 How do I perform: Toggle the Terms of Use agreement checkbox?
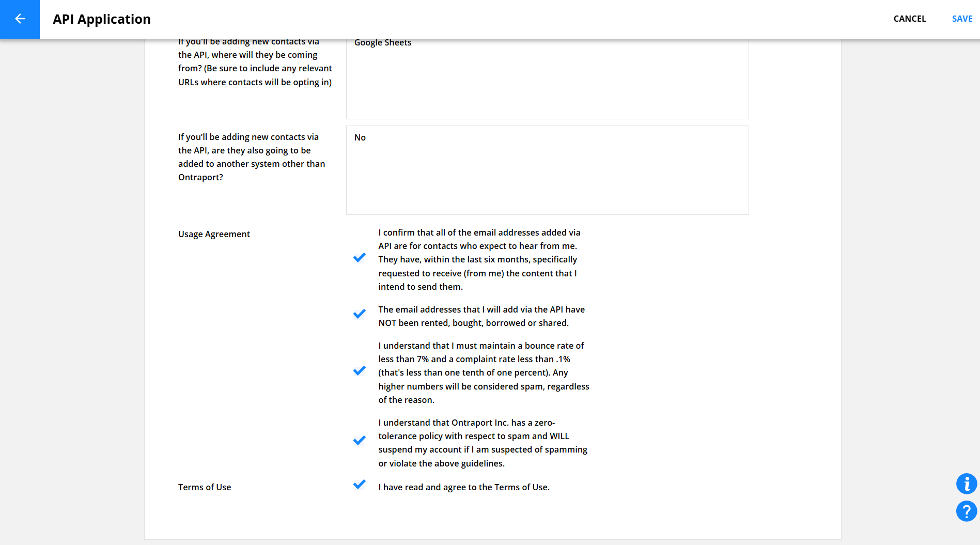360,485
